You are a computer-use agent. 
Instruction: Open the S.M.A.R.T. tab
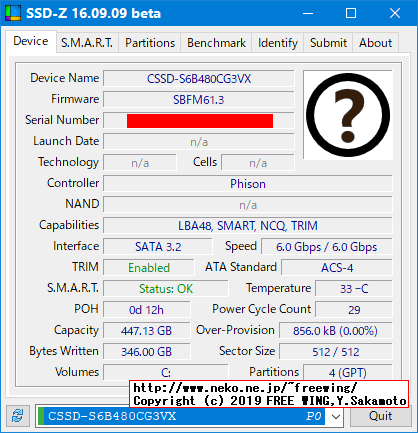tap(87, 43)
